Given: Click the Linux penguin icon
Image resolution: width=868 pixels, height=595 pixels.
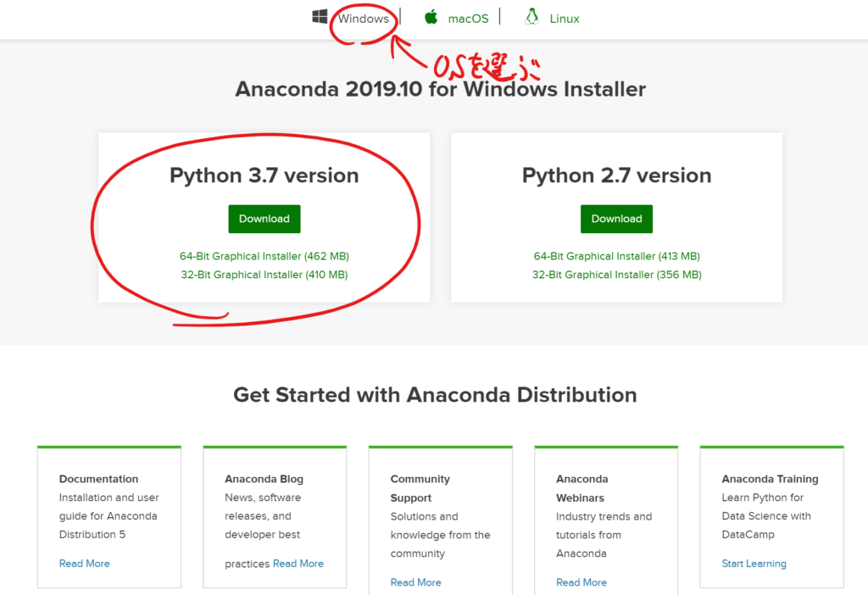Looking at the screenshot, I should coord(532,17).
